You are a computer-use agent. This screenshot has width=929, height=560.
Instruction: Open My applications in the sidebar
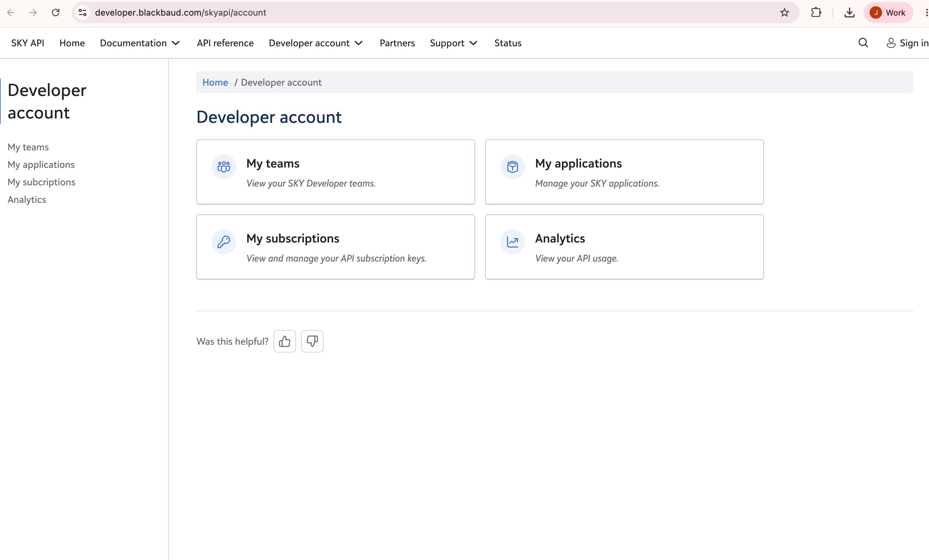pyautogui.click(x=41, y=164)
